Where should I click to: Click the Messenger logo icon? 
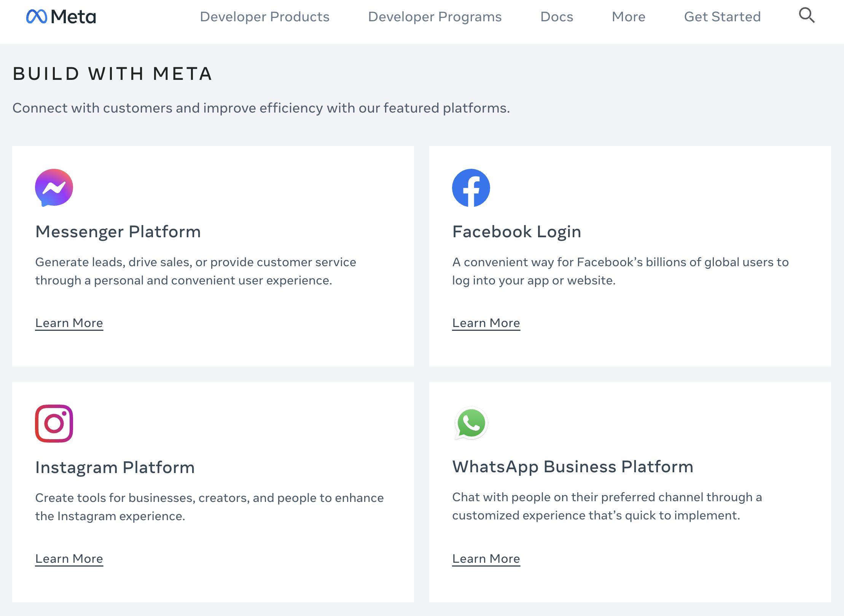click(54, 188)
